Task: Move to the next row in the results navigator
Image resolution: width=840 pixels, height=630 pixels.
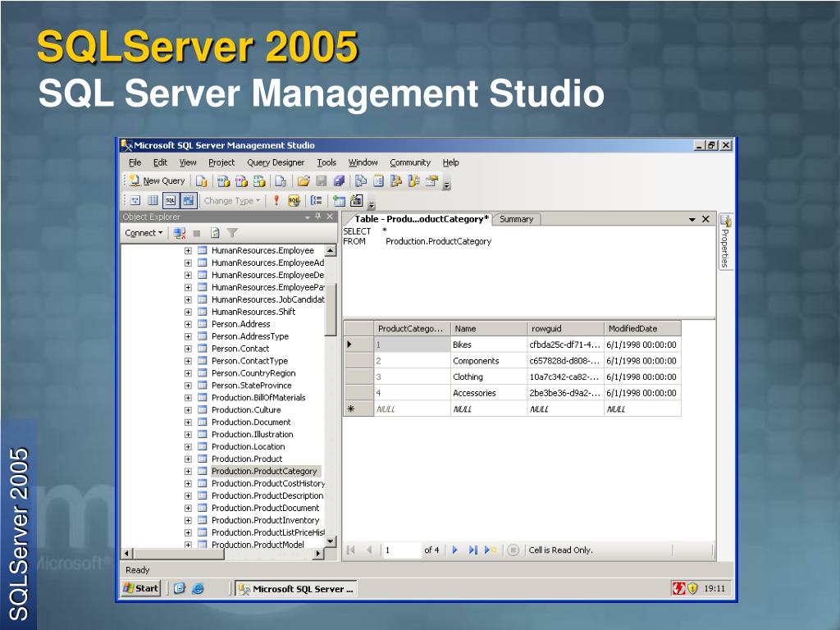Action: (454, 550)
